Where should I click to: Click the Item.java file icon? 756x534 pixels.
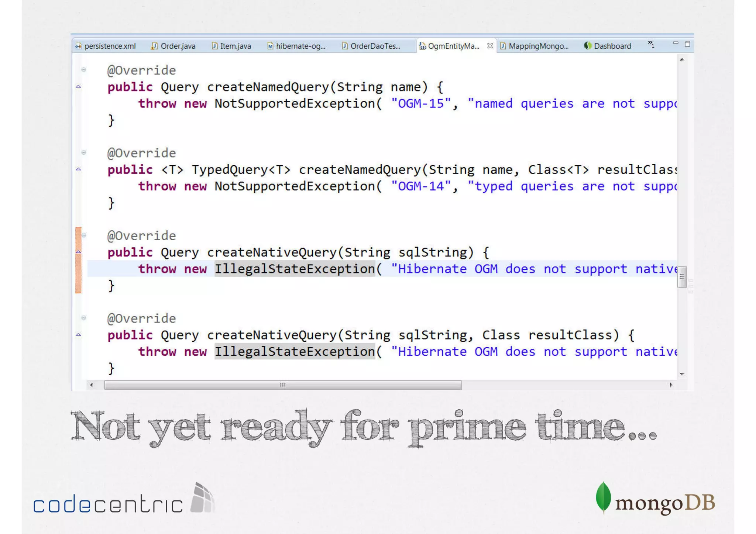[x=214, y=46]
